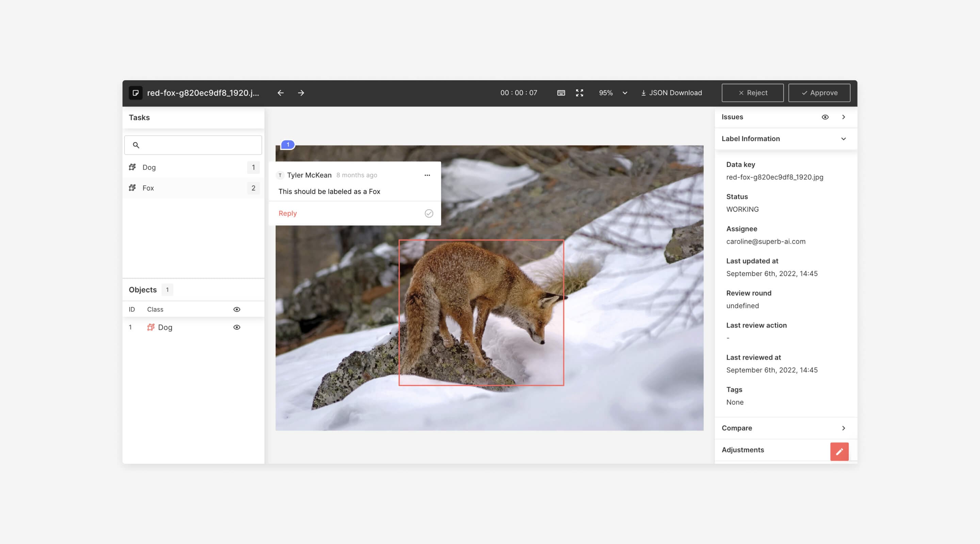This screenshot has width=980, height=544.
Task: Click Fox count badge 2
Action: (254, 188)
